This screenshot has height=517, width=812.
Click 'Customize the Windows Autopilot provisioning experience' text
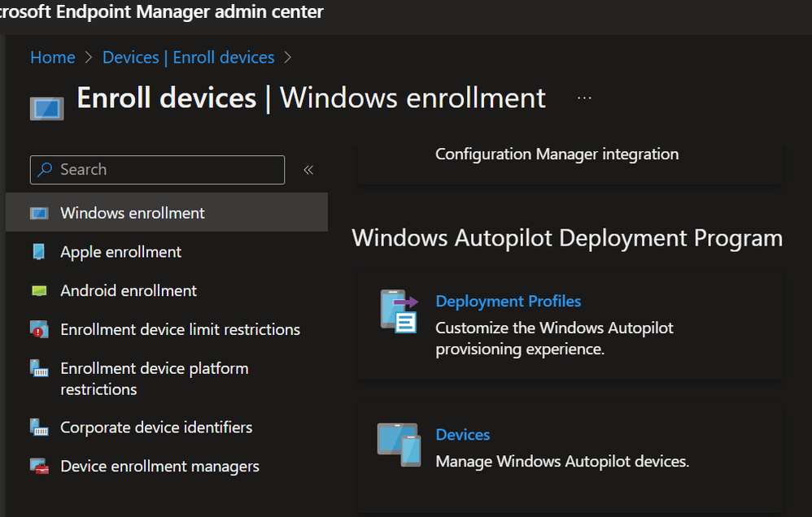554,338
